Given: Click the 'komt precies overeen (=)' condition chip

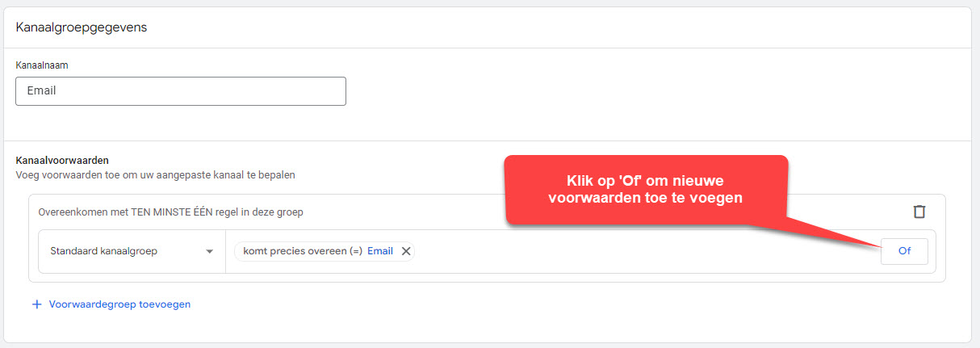Looking at the screenshot, I should click(325, 251).
